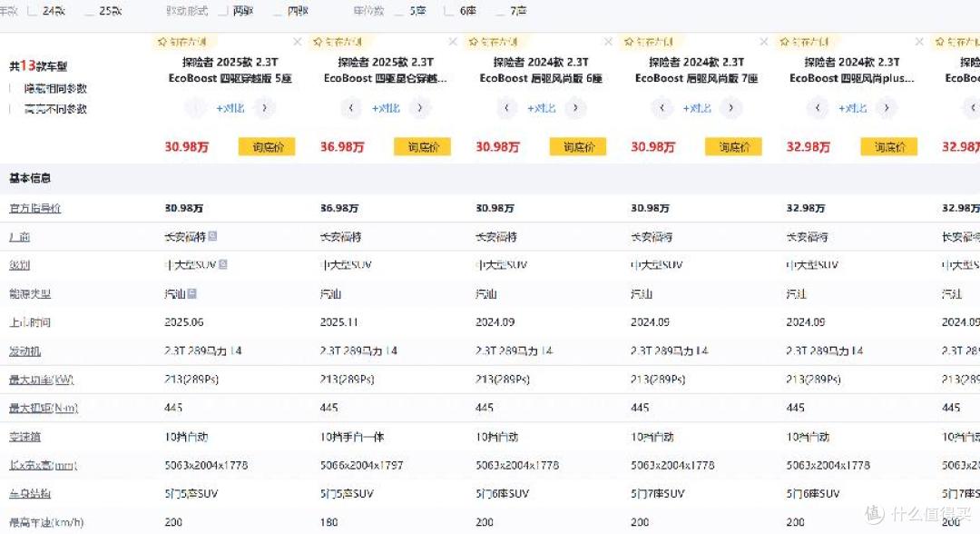This screenshot has height=534, width=980.
Task: Close the 四驱风尚plus column
Action: (x=919, y=42)
